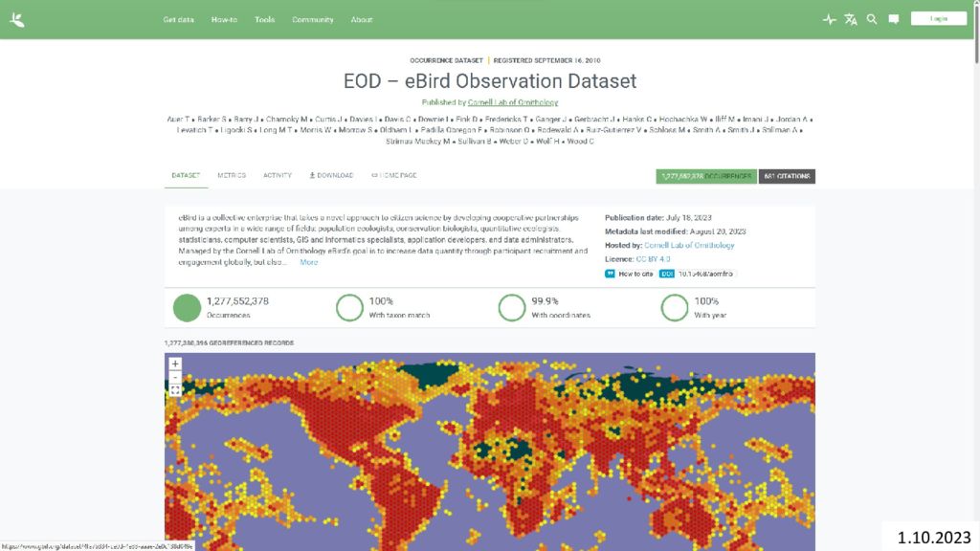Open the About menu
This screenshot has height=551, width=980.
point(361,20)
